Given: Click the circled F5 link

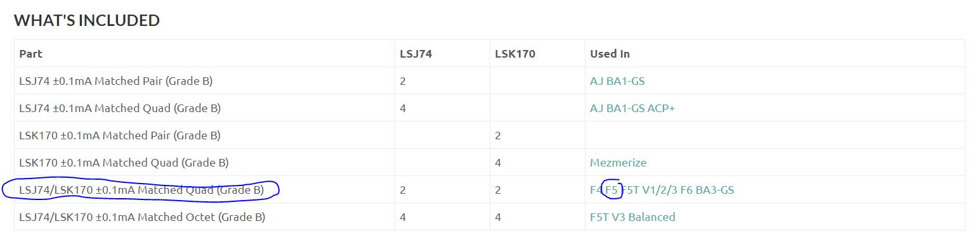Looking at the screenshot, I should click(x=611, y=190).
